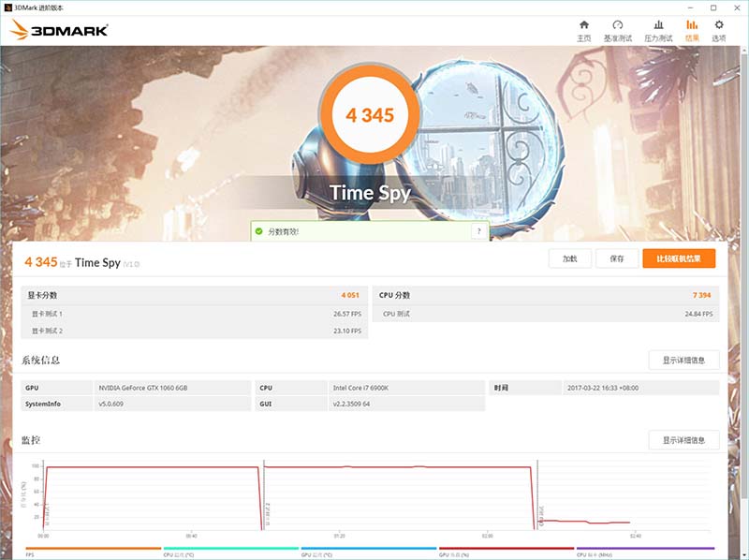Click Graphics test 2 result 23.10 FPS
Viewport: 749px width, 560px height.
tap(347, 331)
